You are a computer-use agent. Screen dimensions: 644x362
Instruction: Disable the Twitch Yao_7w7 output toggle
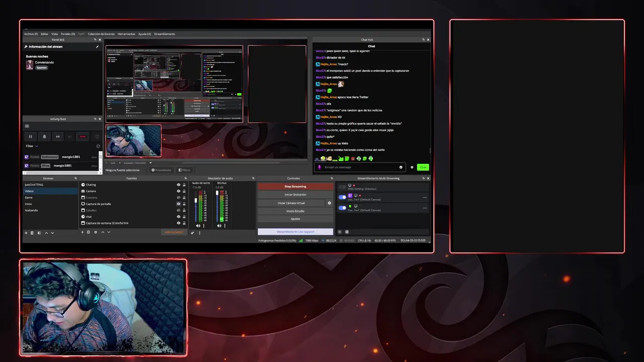point(342,197)
